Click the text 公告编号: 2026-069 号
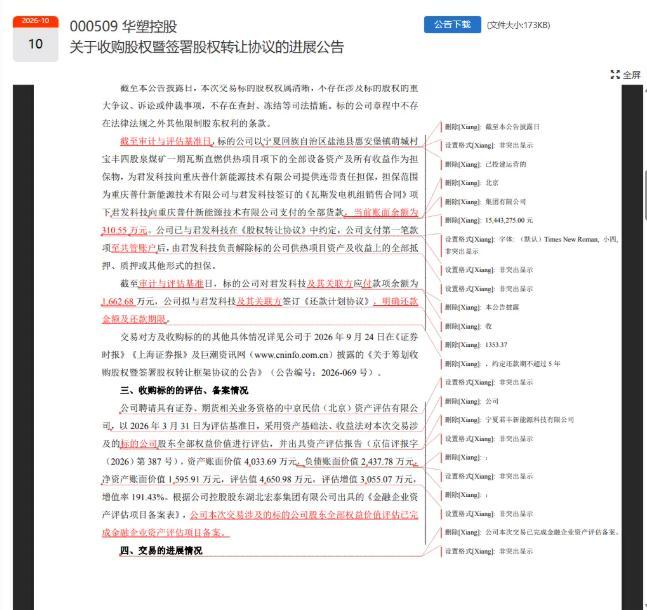The width and height of the screenshot is (647, 610). (321, 373)
